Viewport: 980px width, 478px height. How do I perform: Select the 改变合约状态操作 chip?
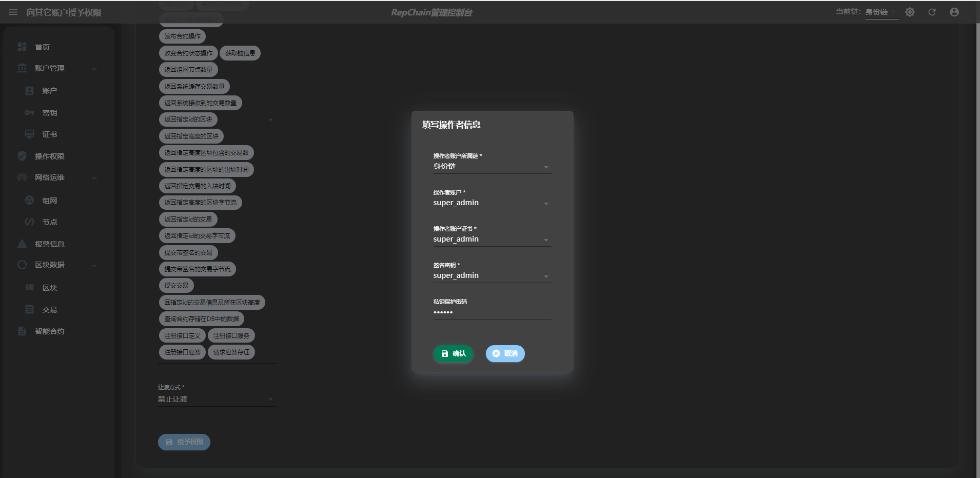(x=188, y=53)
